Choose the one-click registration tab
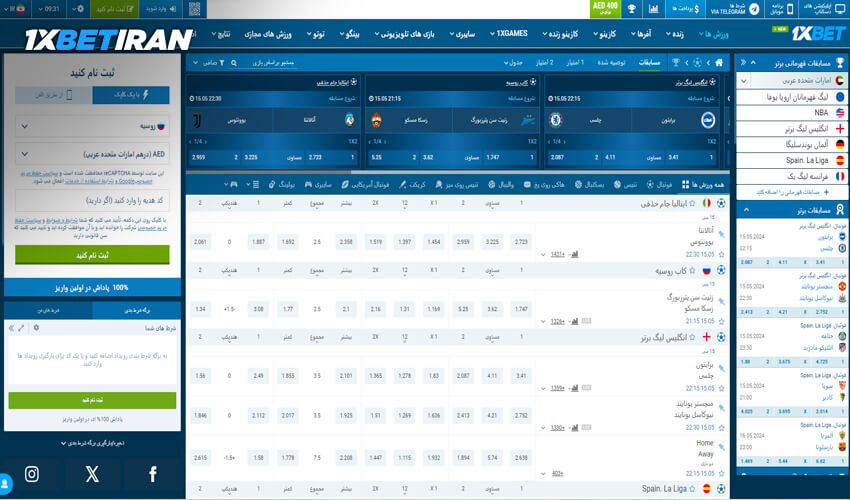This screenshot has height=500, width=850. pyautogui.click(x=131, y=95)
